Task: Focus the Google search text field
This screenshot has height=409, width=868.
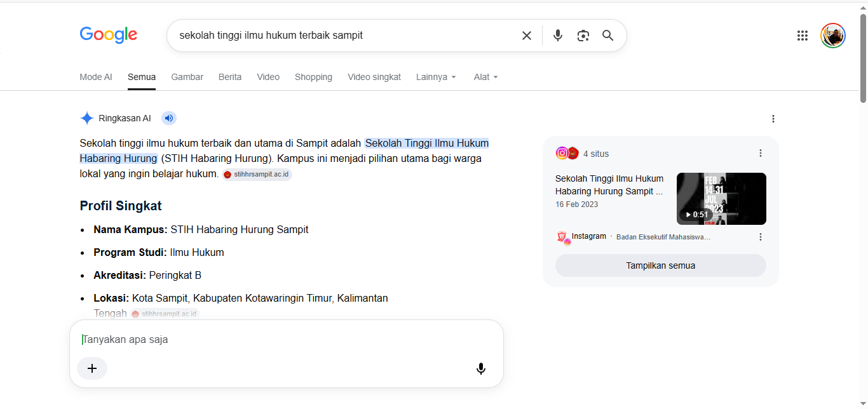Action: coord(346,36)
